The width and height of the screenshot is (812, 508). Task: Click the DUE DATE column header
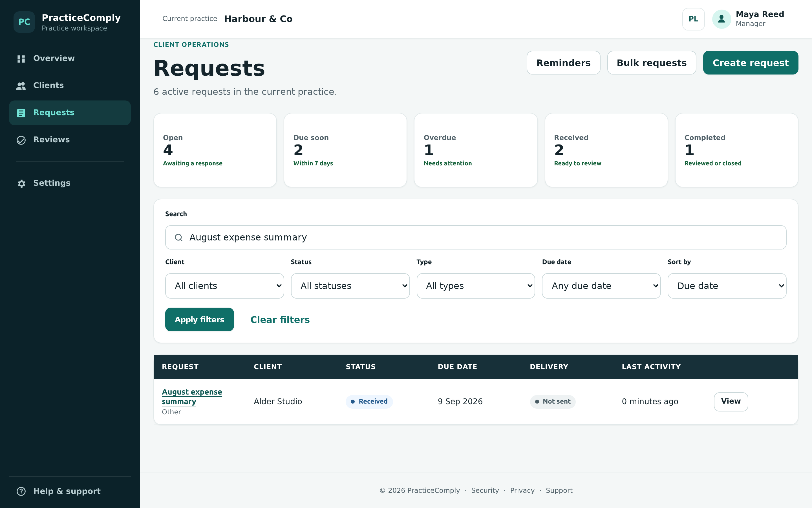coord(457,367)
